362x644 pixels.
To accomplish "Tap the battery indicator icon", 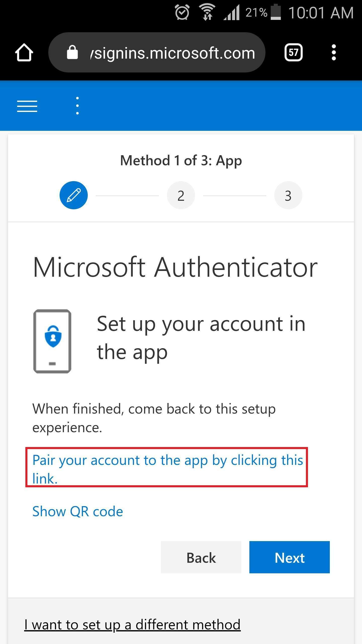I will [276, 12].
